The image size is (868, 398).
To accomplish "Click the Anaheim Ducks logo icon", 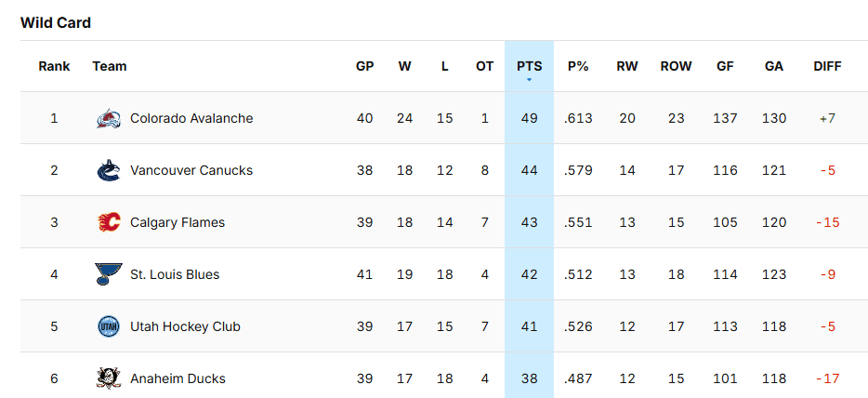I will pos(109,378).
